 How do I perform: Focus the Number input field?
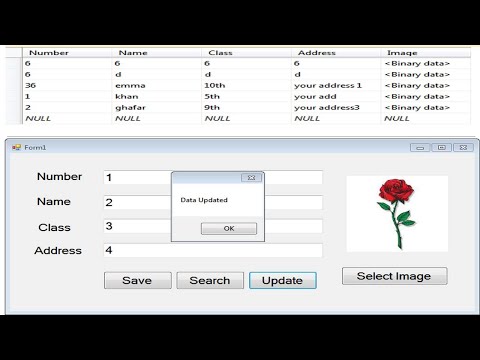[213, 177]
